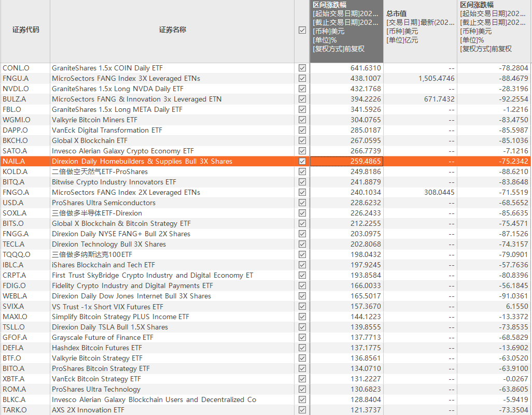Select the NVDL.O security code cell

coord(16,89)
